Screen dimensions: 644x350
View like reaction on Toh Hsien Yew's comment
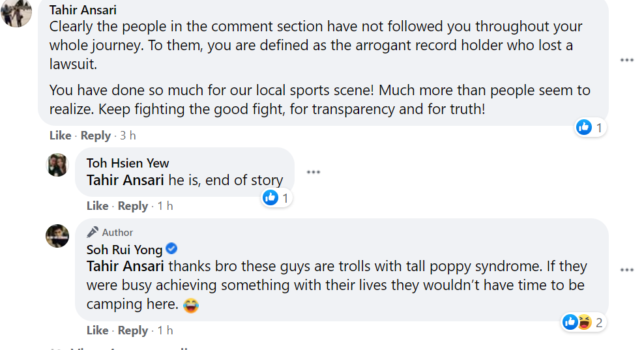click(x=276, y=197)
